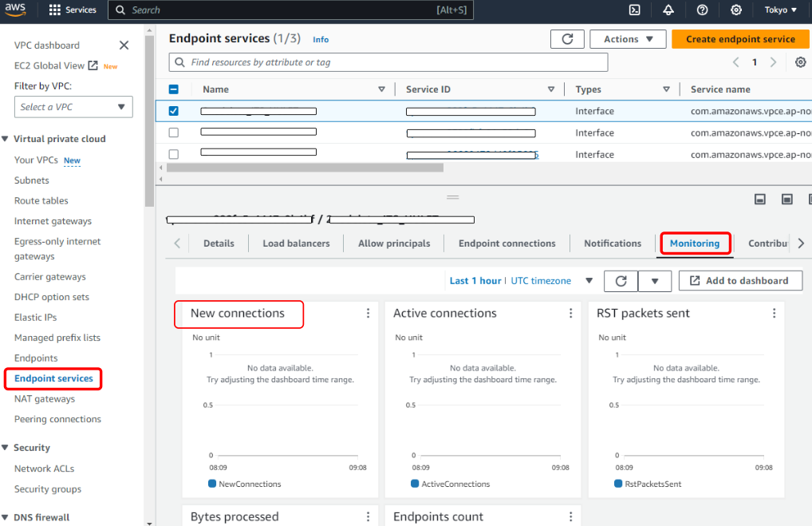
Task: Collapse the Security section
Action: tap(5, 448)
